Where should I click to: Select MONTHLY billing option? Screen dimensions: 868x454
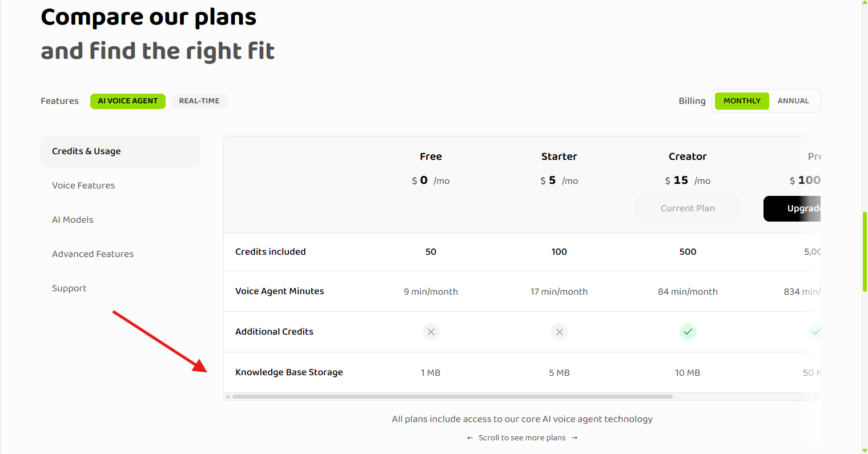pyautogui.click(x=742, y=101)
